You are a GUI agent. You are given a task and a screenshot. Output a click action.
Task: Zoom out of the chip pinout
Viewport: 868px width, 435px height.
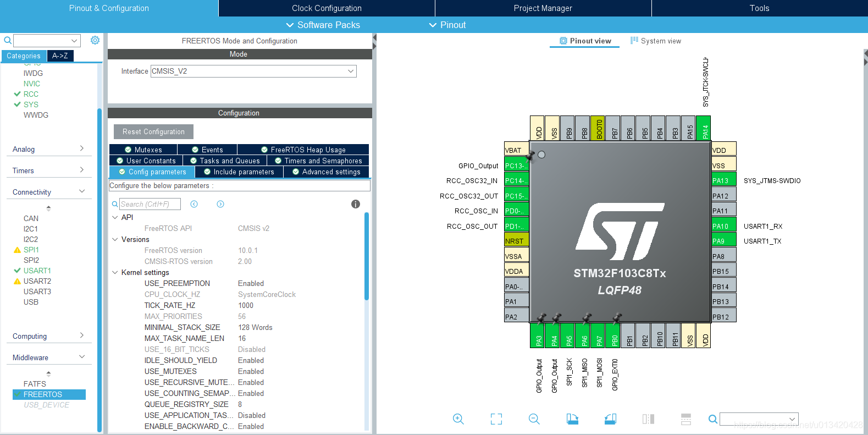(x=534, y=419)
